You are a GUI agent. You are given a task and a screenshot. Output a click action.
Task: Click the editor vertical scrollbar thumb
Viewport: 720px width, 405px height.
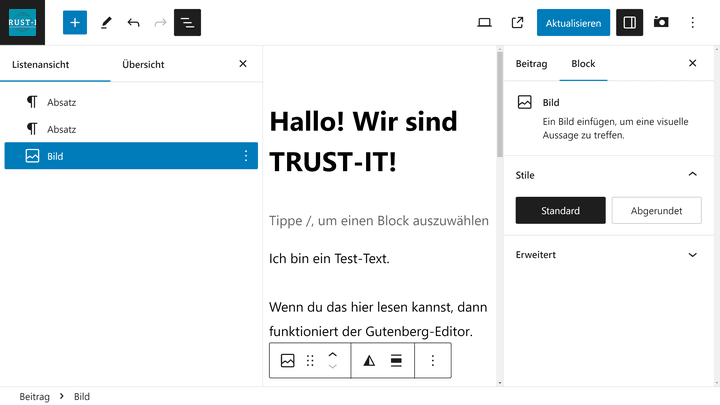tap(500, 104)
